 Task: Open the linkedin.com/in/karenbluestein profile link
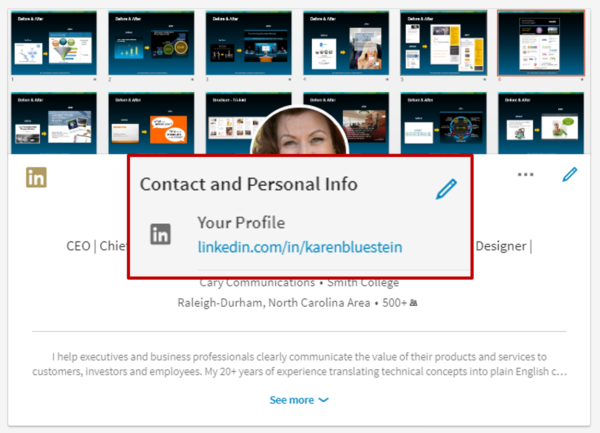pos(300,247)
